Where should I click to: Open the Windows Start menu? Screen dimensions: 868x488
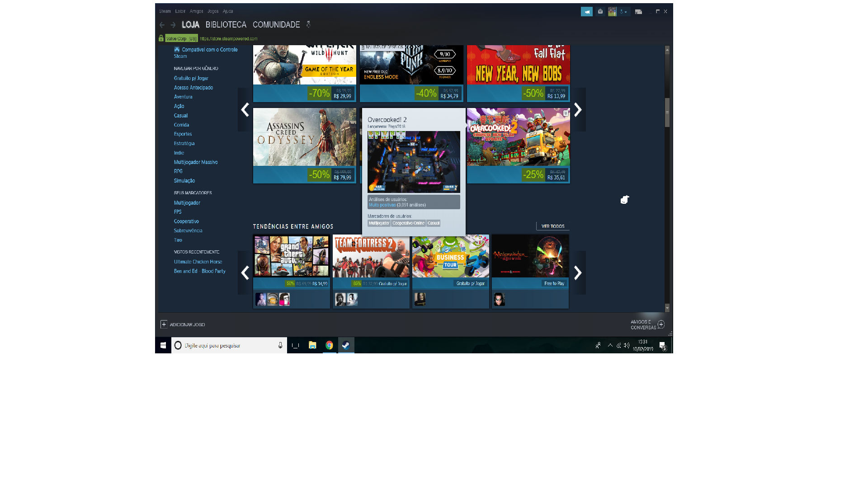163,345
